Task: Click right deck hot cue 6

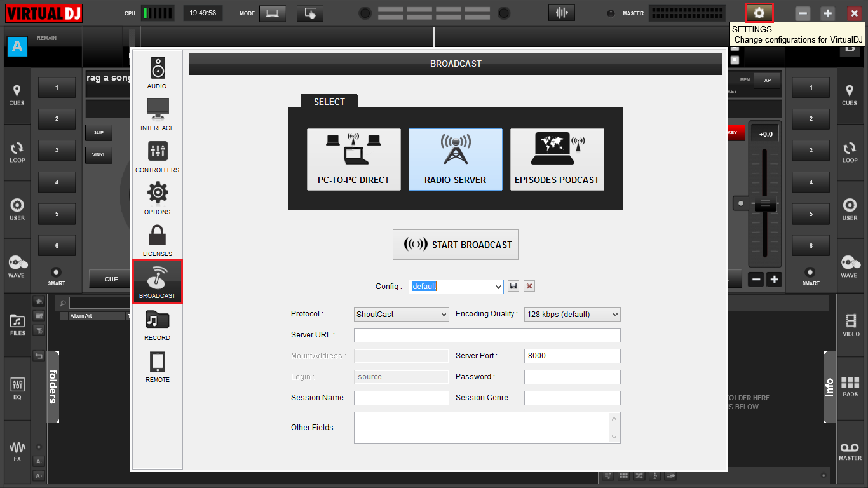Action: (811, 245)
